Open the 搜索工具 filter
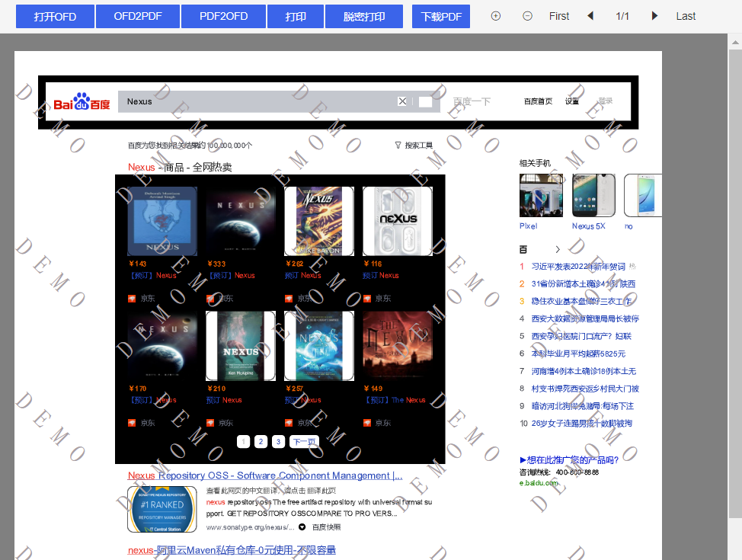This screenshot has width=742, height=560. [414, 146]
